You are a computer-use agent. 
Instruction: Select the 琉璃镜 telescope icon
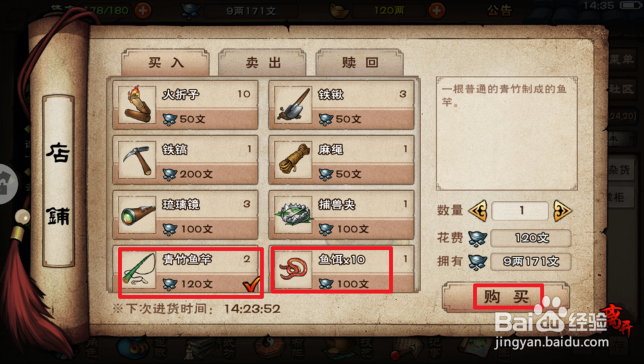point(138,215)
